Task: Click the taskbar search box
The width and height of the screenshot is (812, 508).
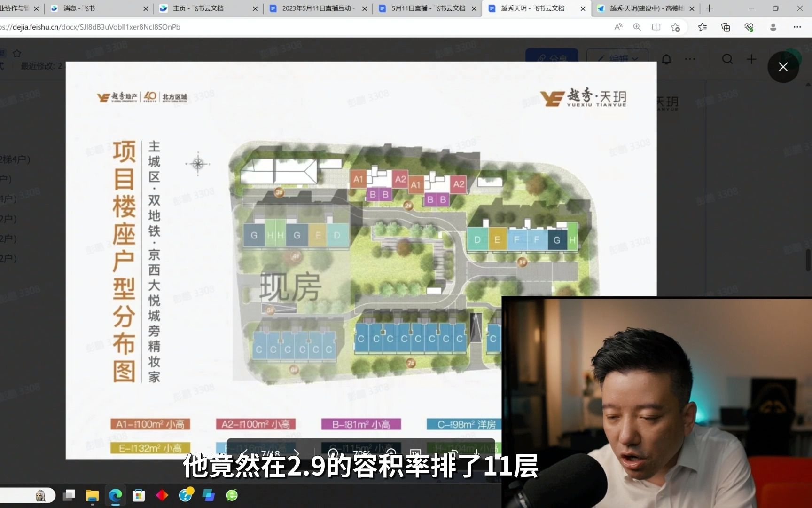Action: [x=27, y=495]
